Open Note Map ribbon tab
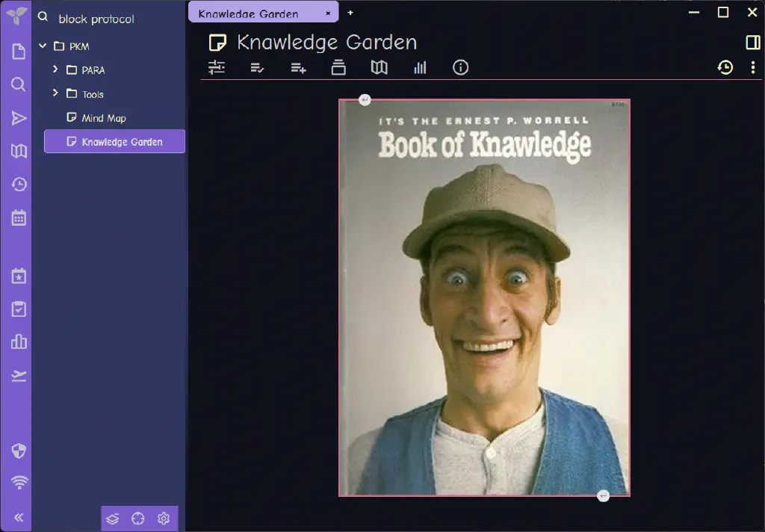This screenshot has width=765, height=532. click(379, 67)
